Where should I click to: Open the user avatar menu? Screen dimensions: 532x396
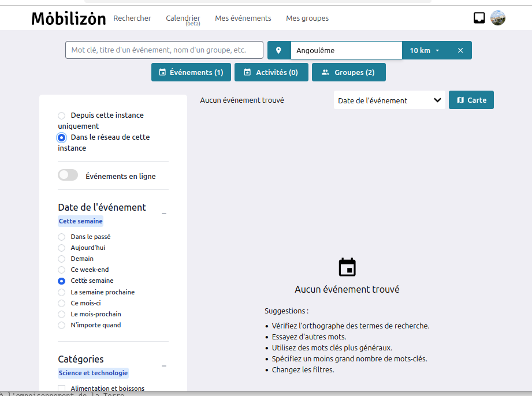point(498,18)
